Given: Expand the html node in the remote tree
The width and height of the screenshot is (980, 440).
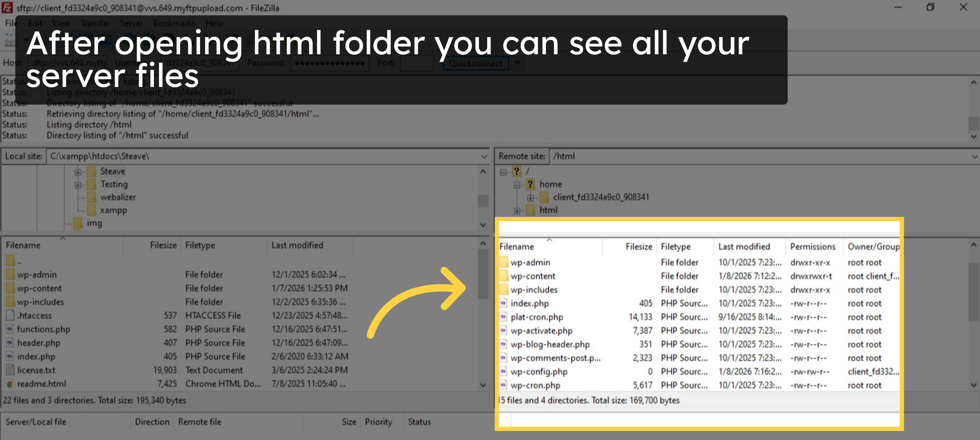Looking at the screenshot, I should click(516, 210).
